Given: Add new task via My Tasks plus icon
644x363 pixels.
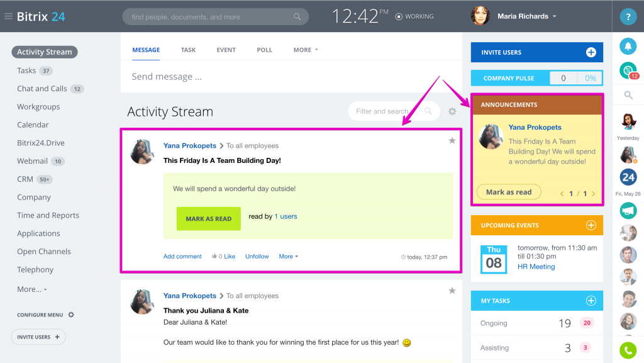Looking at the screenshot, I should [x=591, y=301].
